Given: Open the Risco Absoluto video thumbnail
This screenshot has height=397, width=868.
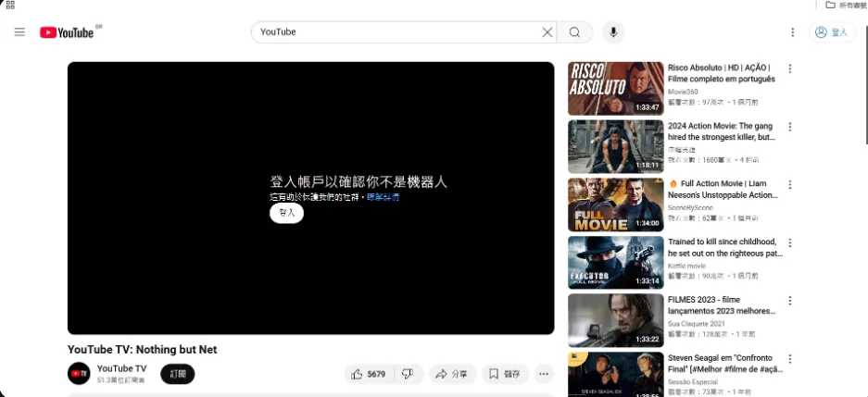Looking at the screenshot, I should click(616, 89).
